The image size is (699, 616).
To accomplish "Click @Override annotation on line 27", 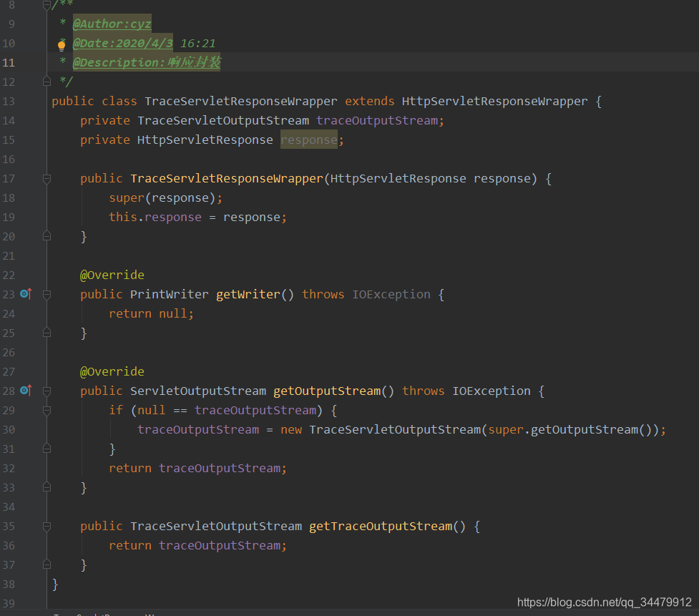I will (x=112, y=372).
